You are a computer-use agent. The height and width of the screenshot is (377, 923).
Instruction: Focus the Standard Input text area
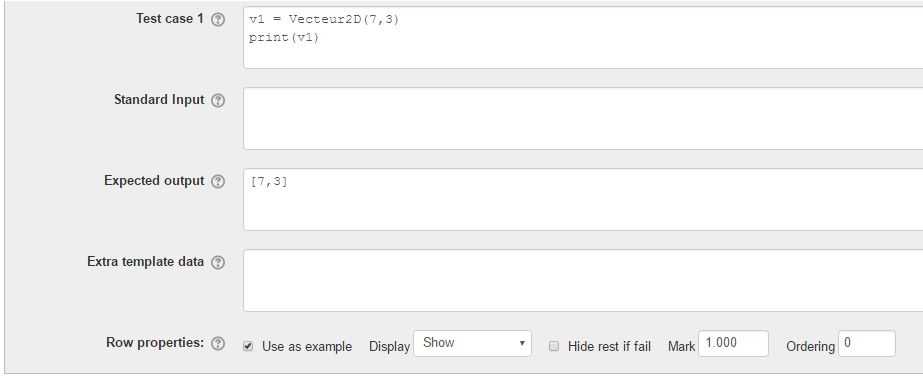[x=583, y=118]
